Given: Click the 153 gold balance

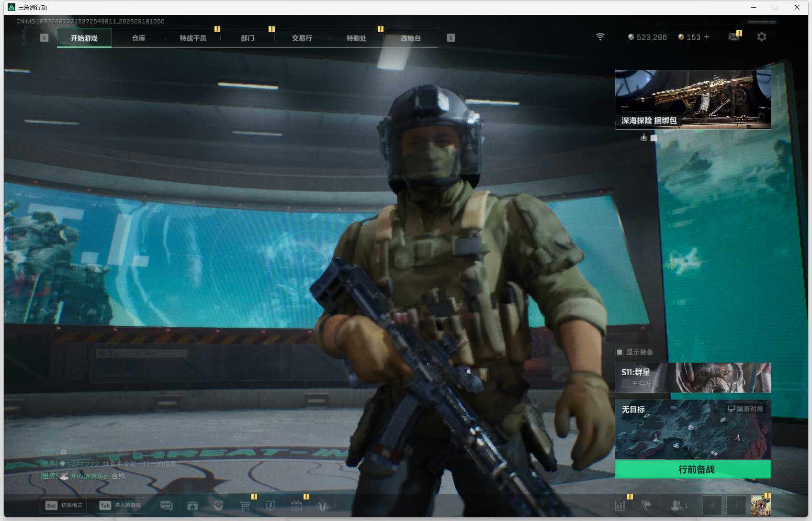Looking at the screenshot, I should pos(693,37).
